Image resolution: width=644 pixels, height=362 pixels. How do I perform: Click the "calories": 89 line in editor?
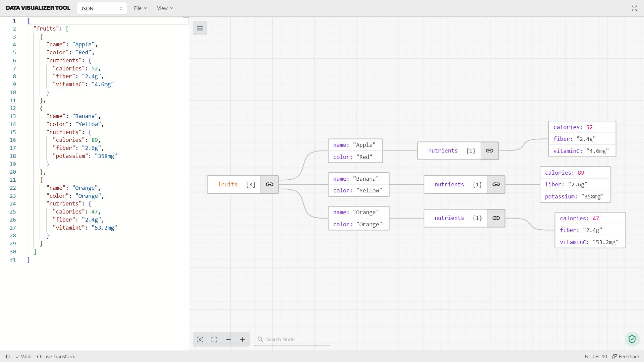[x=76, y=140]
